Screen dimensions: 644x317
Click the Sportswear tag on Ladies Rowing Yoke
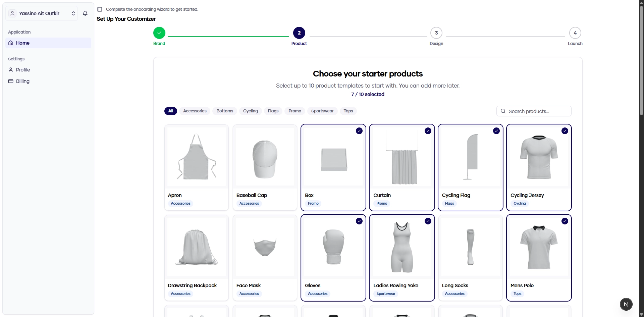(x=386, y=294)
